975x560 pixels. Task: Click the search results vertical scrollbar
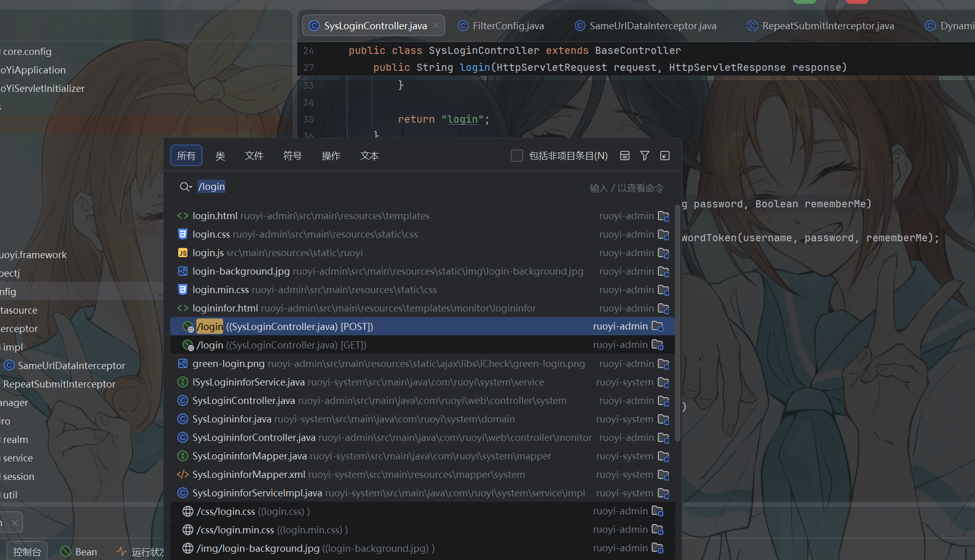coord(678,322)
